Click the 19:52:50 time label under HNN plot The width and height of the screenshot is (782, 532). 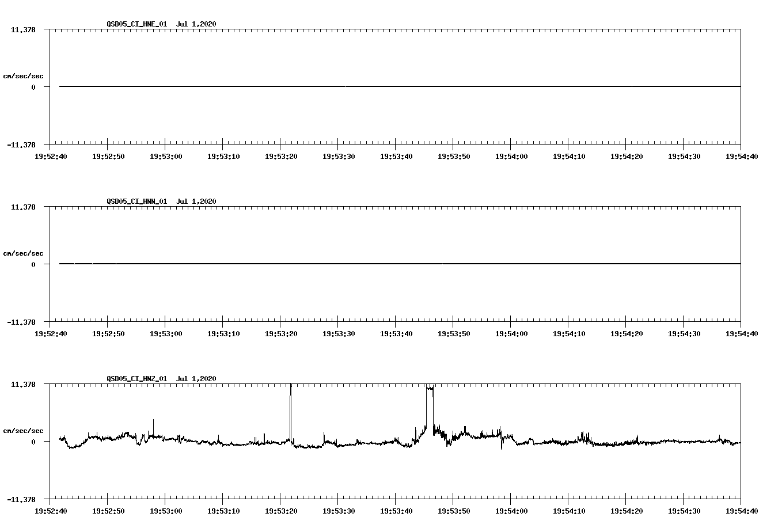tap(108, 333)
